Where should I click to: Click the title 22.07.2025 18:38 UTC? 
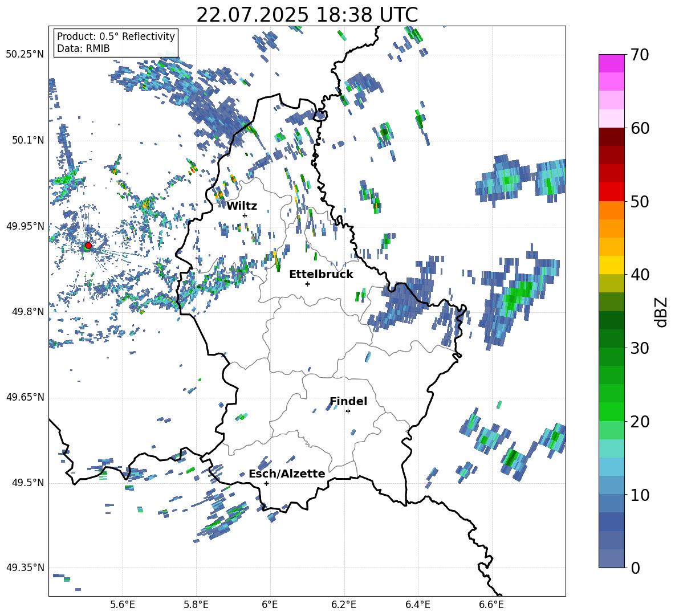[307, 15]
